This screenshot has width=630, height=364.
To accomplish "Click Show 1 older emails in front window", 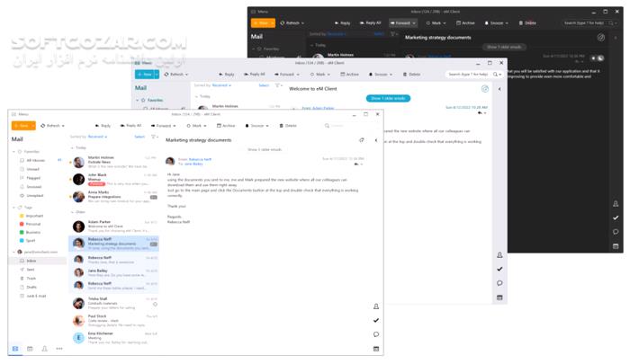I will [x=265, y=150].
